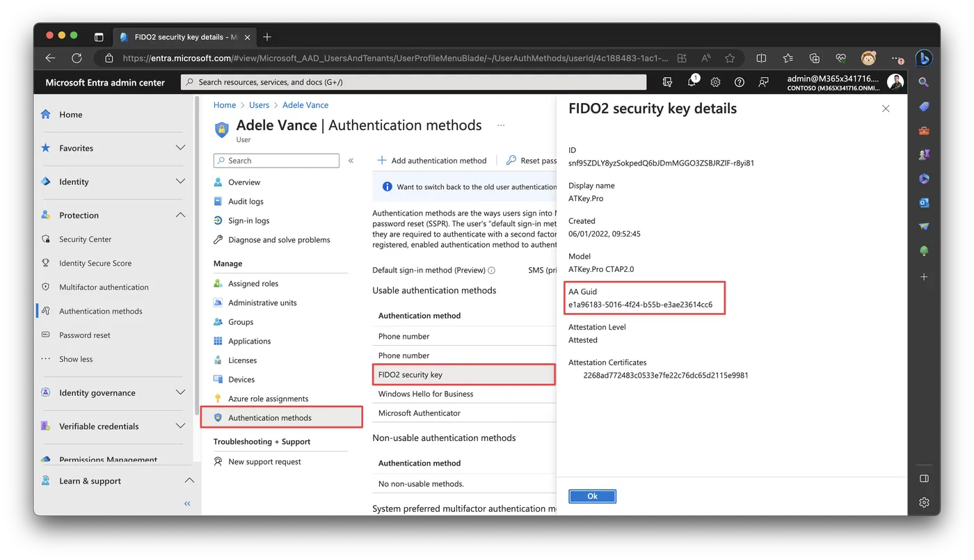This screenshot has height=560, width=974.
Task: Open Diagnose and solve problems
Action: (x=280, y=240)
